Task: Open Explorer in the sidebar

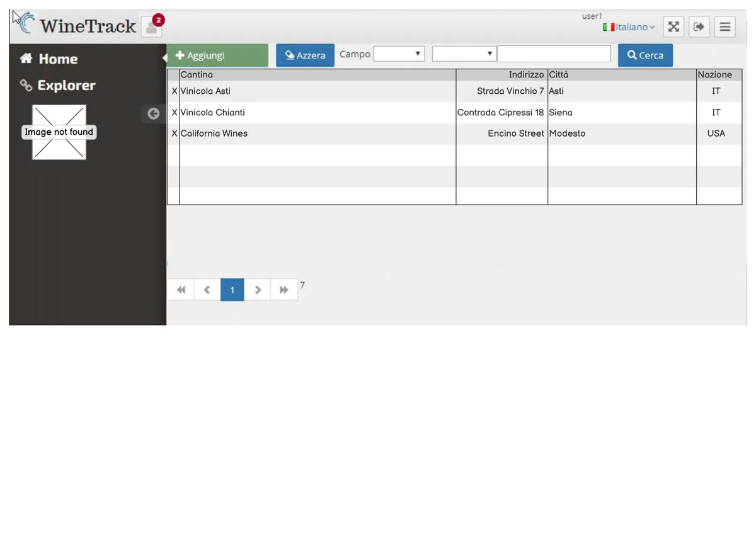Action: coord(57,85)
